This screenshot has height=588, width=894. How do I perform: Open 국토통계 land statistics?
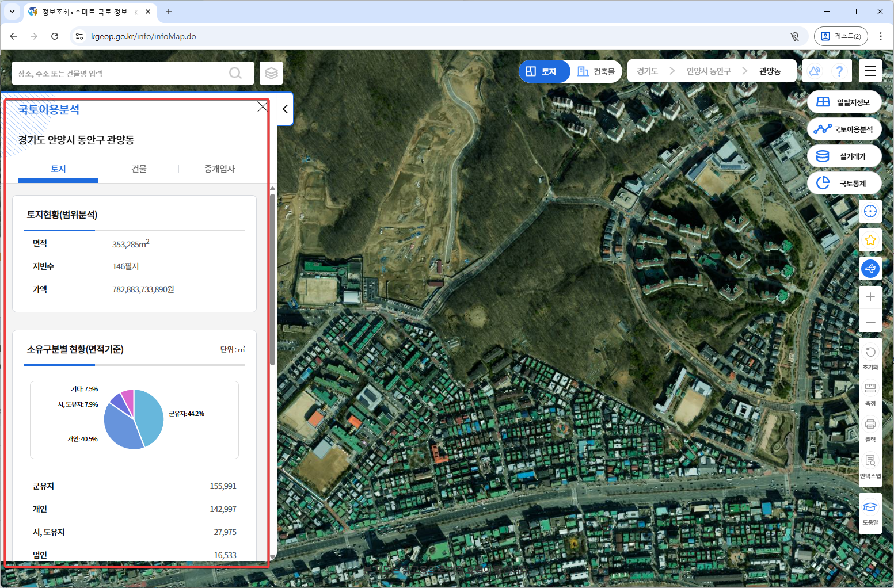(x=844, y=183)
